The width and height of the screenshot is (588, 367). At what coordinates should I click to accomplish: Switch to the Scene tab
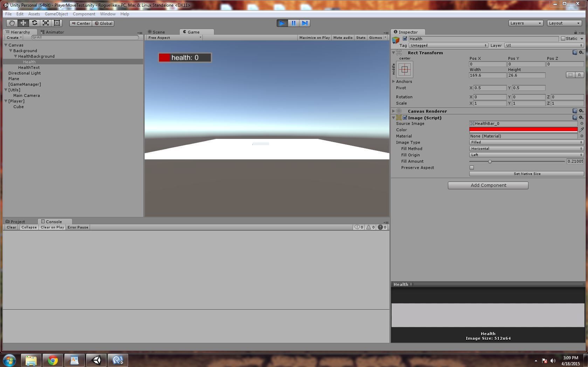click(156, 32)
